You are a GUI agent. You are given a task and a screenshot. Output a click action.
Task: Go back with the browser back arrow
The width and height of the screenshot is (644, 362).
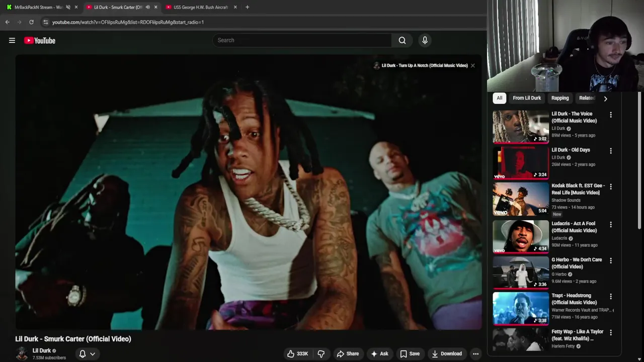click(8, 22)
